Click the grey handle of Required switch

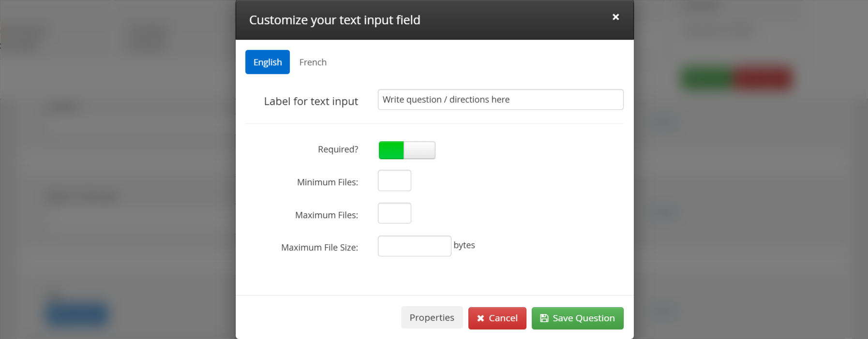419,150
